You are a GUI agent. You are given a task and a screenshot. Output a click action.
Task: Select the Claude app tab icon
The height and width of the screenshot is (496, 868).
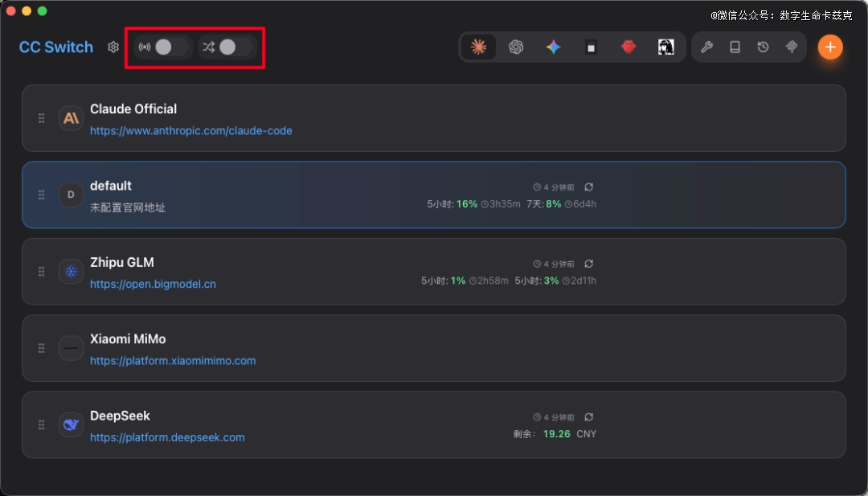[478, 47]
